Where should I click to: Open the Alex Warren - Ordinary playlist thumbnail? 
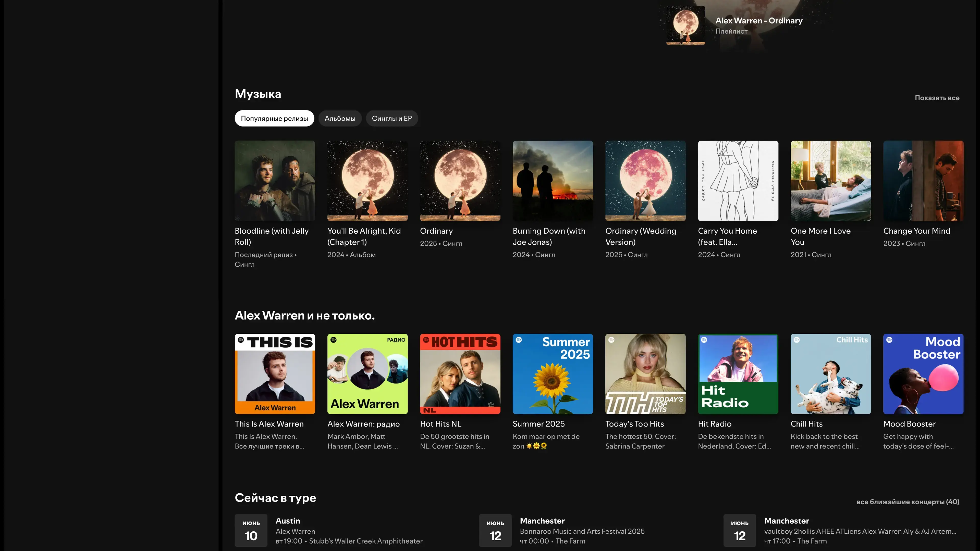(x=685, y=25)
